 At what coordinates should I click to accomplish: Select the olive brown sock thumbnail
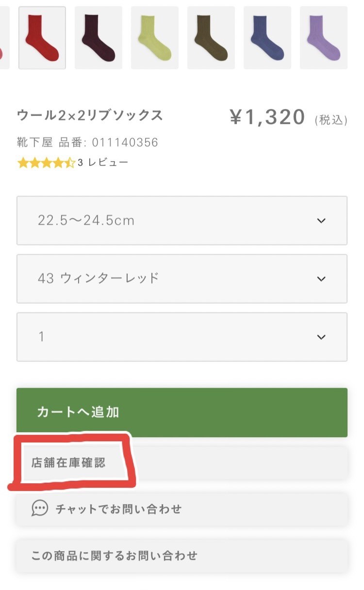211,38
